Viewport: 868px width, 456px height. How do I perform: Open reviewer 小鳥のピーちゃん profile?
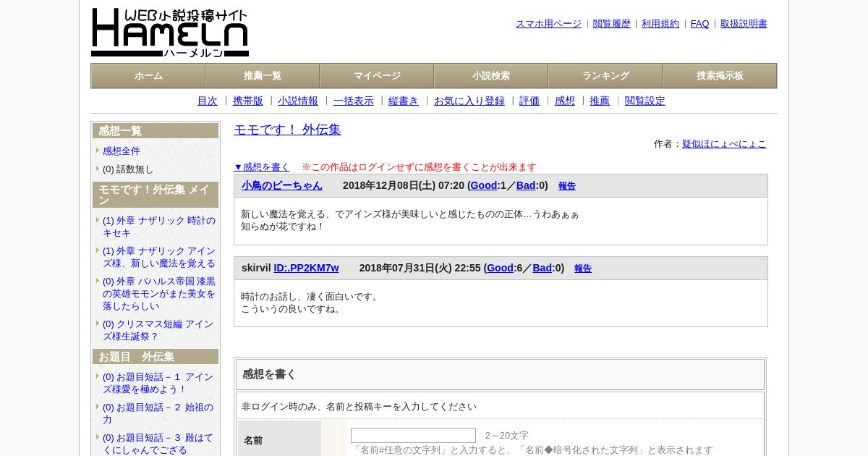pos(282,185)
